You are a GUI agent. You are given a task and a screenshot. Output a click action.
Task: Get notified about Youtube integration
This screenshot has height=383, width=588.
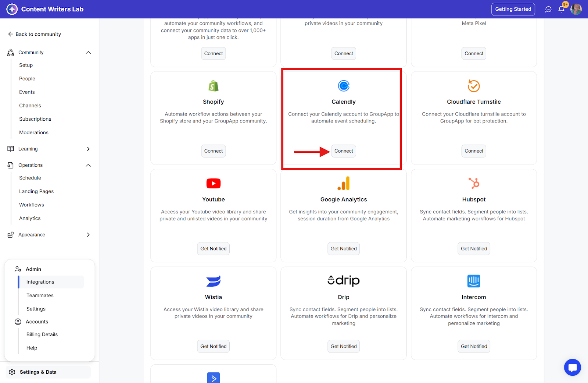[x=214, y=249]
